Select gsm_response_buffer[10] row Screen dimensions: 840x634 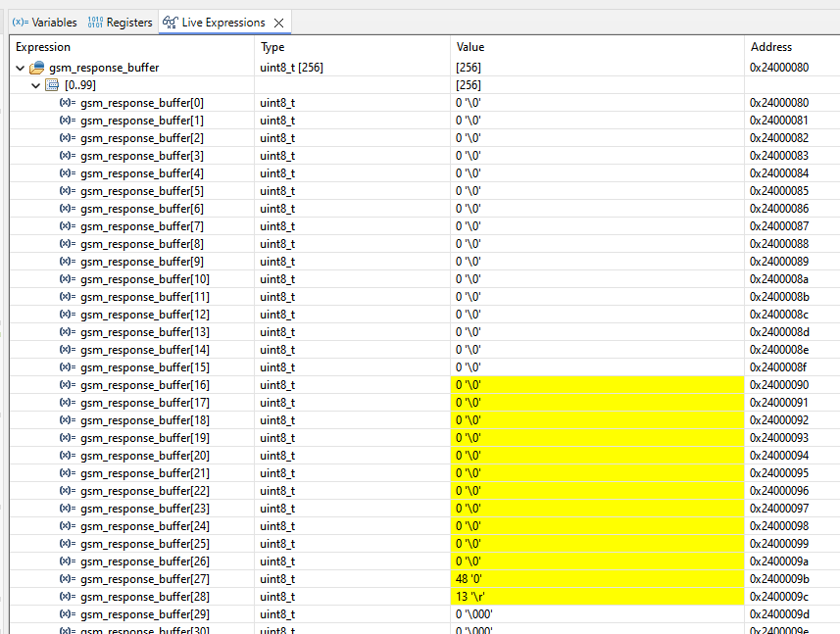pyautogui.click(x=424, y=279)
